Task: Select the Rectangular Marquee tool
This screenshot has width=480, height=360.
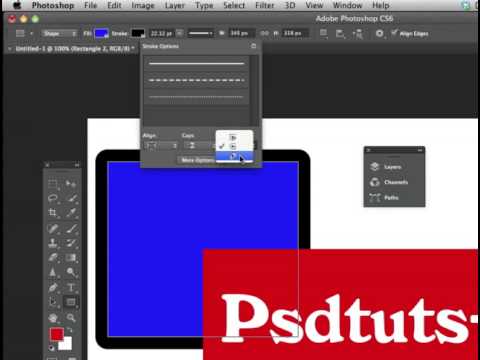Action: pos(53,183)
